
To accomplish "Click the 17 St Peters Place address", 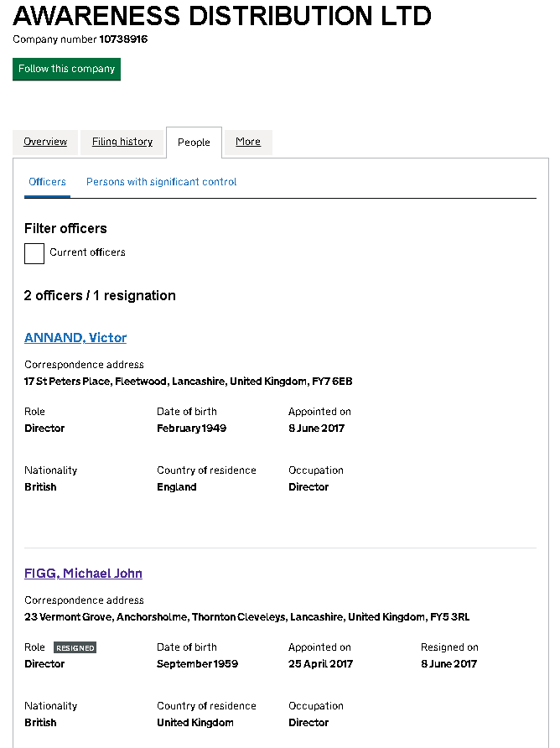I will pyautogui.click(x=188, y=382).
